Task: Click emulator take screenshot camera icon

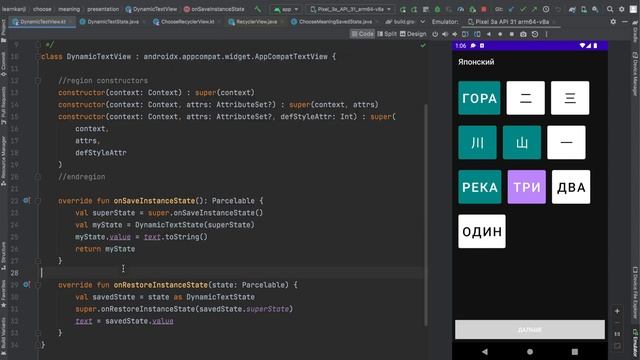Action: pyautogui.click(x=523, y=34)
